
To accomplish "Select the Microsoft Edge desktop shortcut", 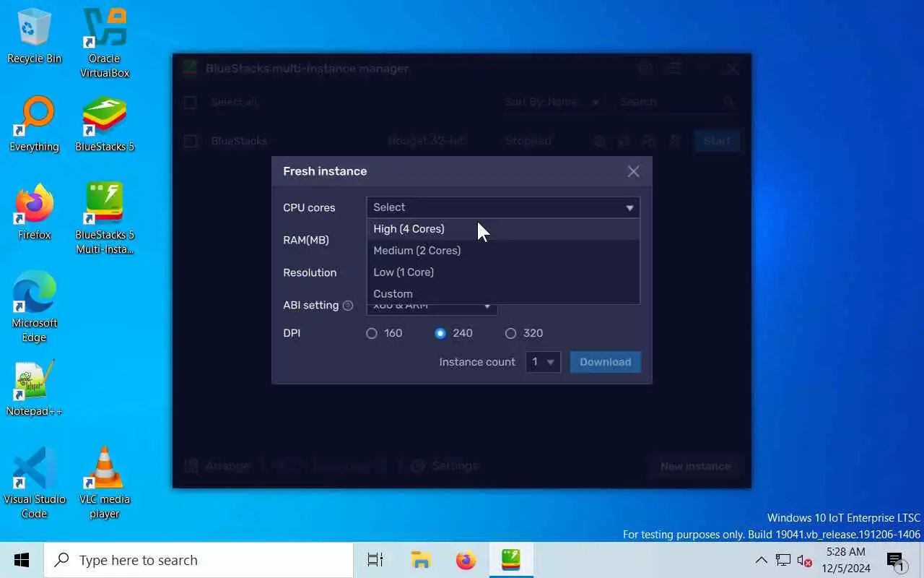I will pos(34,307).
